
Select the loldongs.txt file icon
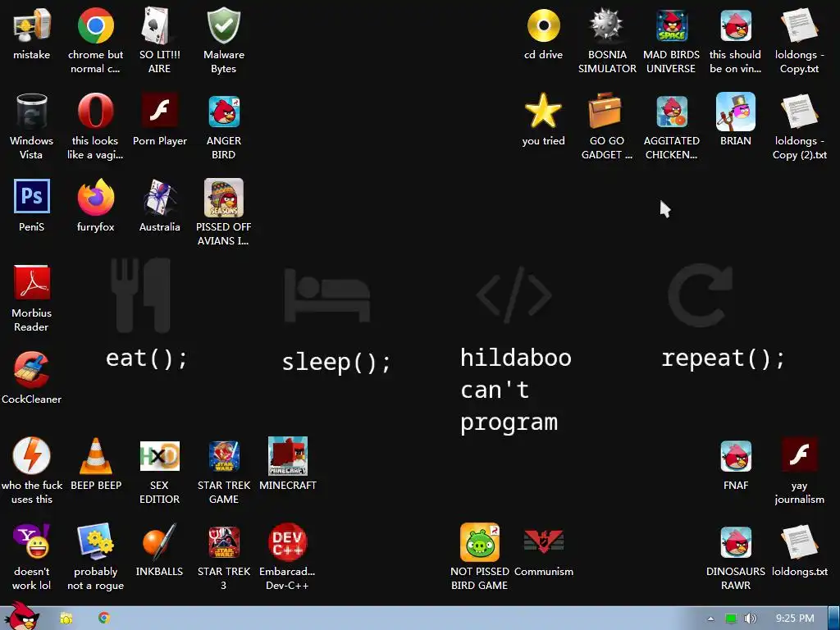point(799,541)
